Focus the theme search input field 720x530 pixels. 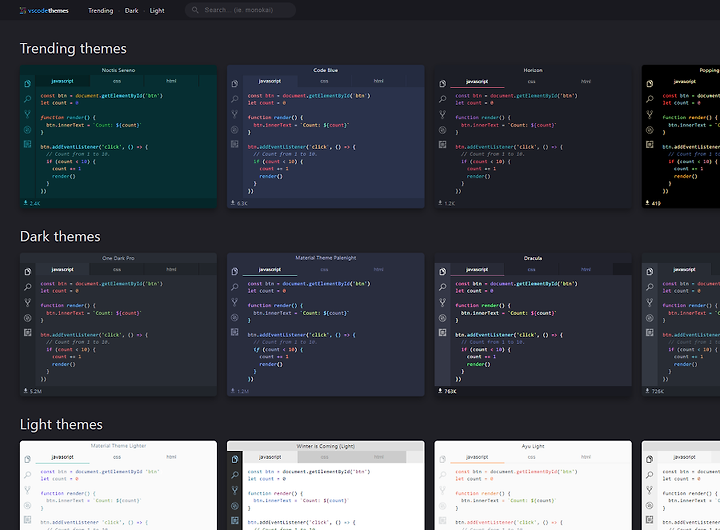pyautogui.click(x=240, y=10)
